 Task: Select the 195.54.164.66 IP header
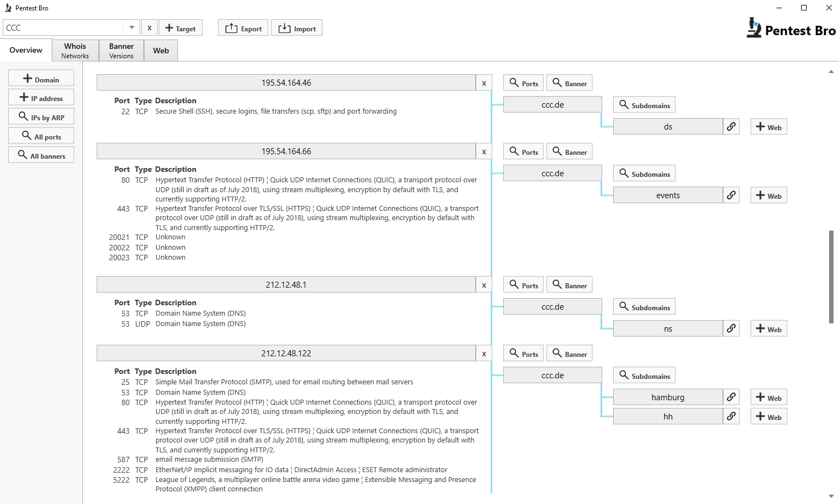pos(286,151)
